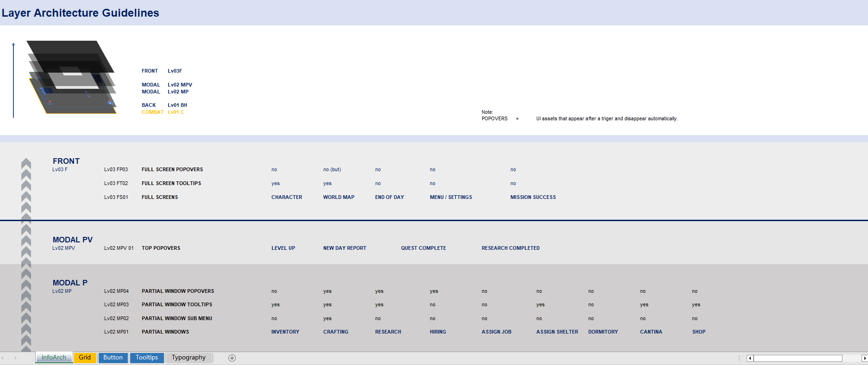The image size is (868, 365).
Task: Click the previous sheet navigation arrow
Action: tap(3, 358)
